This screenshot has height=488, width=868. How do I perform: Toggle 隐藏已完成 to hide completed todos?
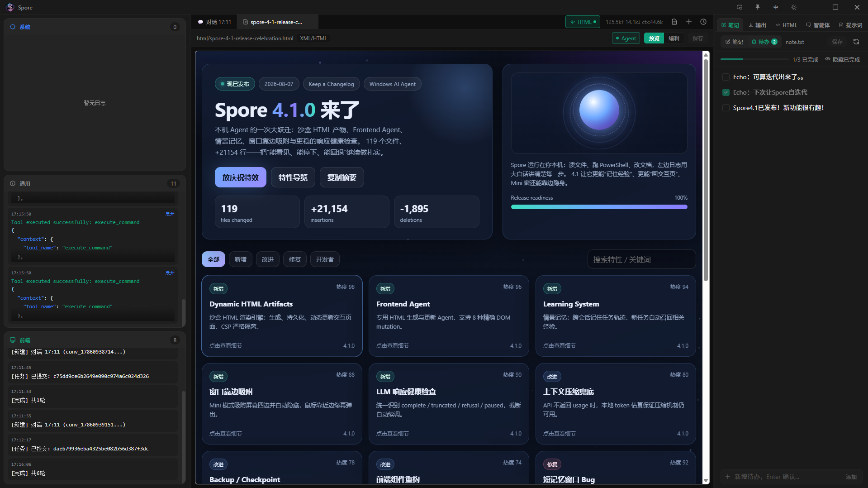pyautogui.click(x=843, y=59)
